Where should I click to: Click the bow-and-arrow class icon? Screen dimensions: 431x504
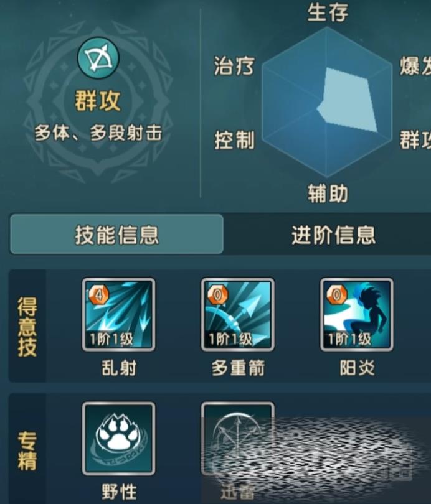coord(98,58)
